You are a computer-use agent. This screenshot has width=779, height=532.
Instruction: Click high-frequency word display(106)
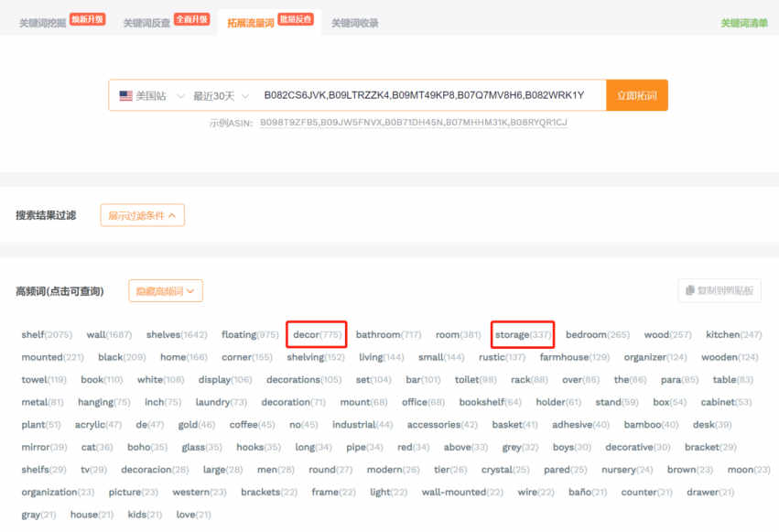pyautogui.click(x=225, y=379)
